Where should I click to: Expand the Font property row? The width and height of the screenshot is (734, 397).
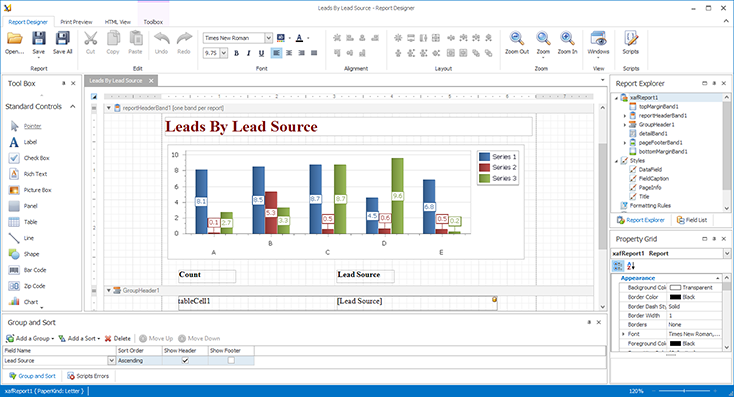(623, 334)
